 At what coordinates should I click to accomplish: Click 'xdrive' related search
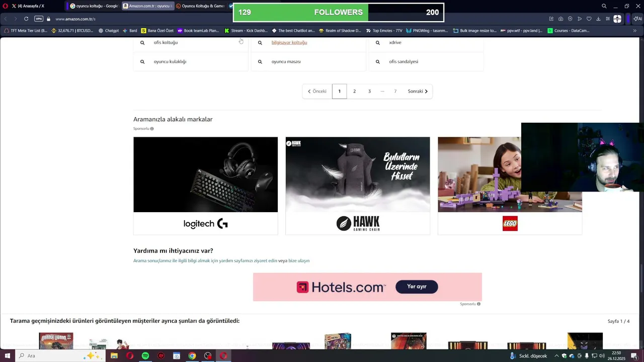click(x=395, y=43)
